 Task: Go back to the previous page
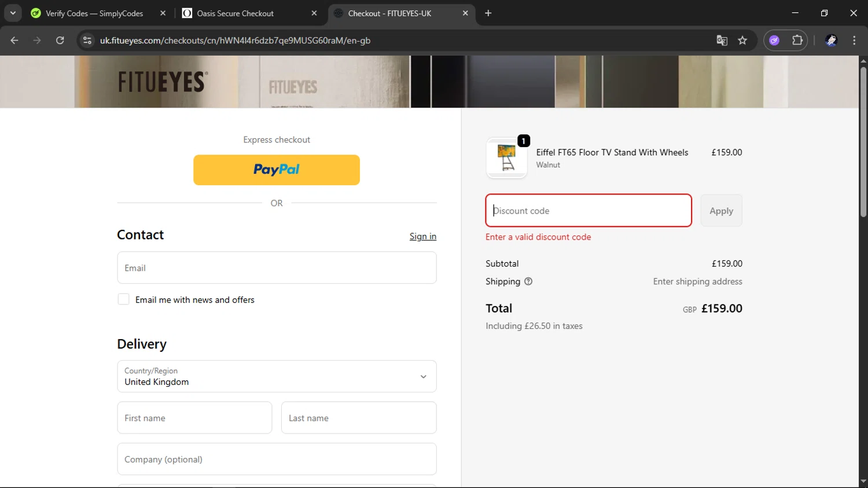tap(14, 41)
